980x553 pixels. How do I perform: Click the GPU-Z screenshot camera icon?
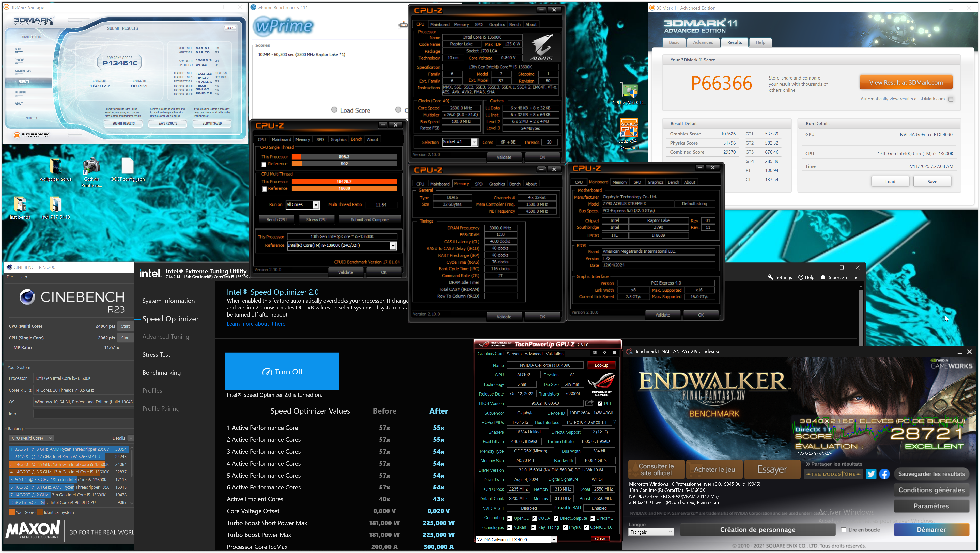595,353
